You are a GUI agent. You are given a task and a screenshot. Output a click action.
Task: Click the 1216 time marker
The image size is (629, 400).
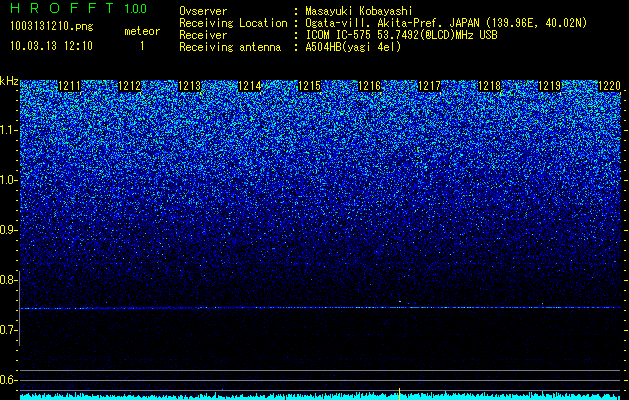[369, 86]
